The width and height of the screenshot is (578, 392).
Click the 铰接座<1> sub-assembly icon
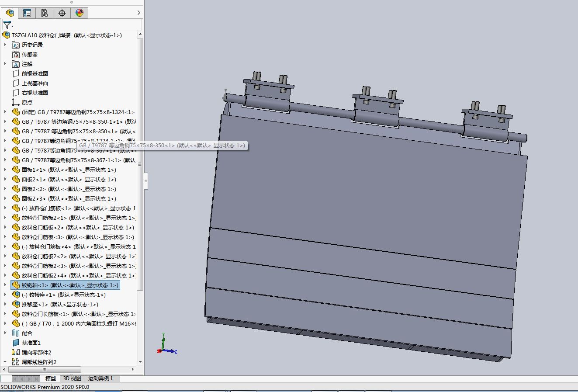[16, 295]
